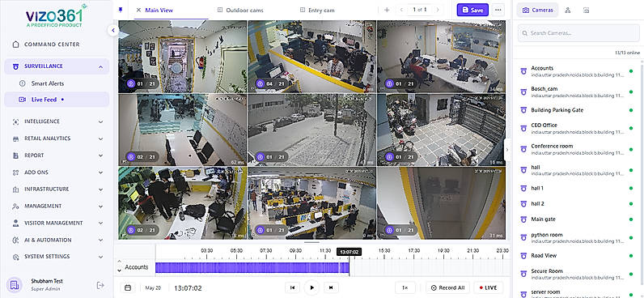Click the Shubham Test profile avatar
Viewport: 644px width, 298px height.
[15, 285]
